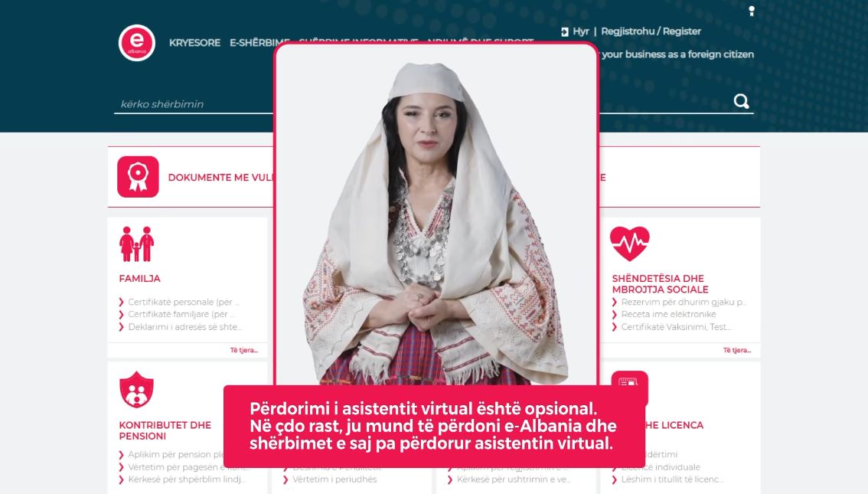Screen dimensions: 868x494
Task: Expand Të tjera under Familja
Action: point(244,350)
